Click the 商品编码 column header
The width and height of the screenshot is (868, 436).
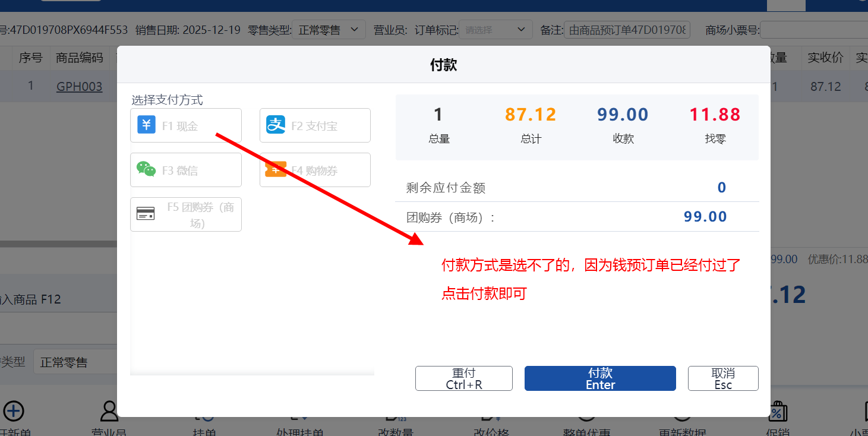79,58
